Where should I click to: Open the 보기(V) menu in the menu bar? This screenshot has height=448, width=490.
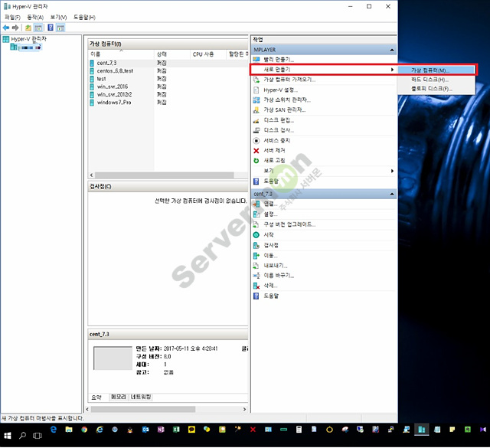pos(58,17)
